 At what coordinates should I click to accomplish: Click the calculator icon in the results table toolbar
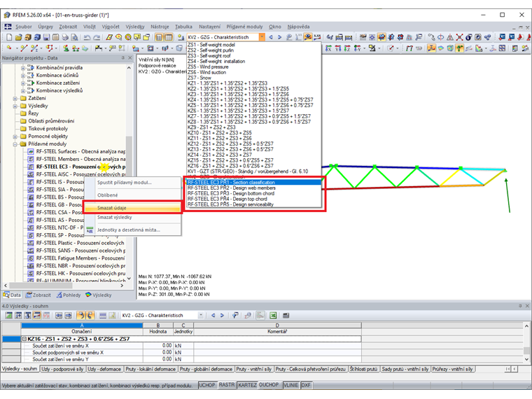(286, 316)
